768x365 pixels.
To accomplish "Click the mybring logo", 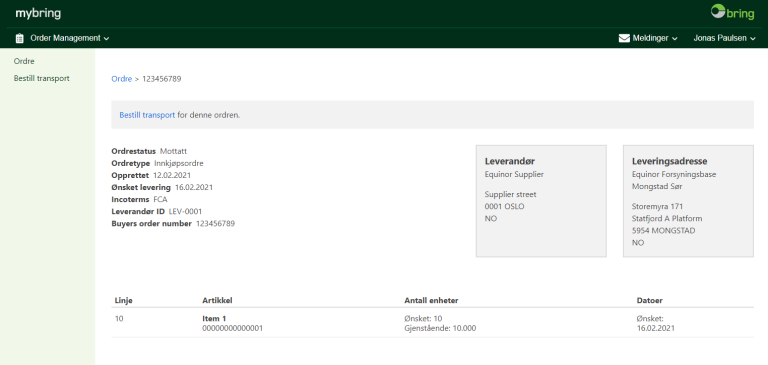I will coord(38,13).
